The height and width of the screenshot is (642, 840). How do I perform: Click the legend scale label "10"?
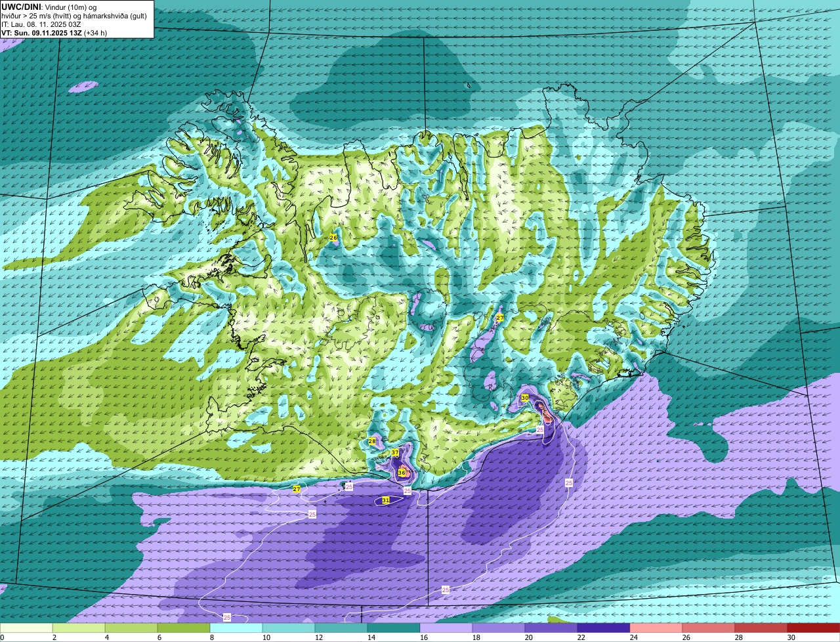pos(266,637)
